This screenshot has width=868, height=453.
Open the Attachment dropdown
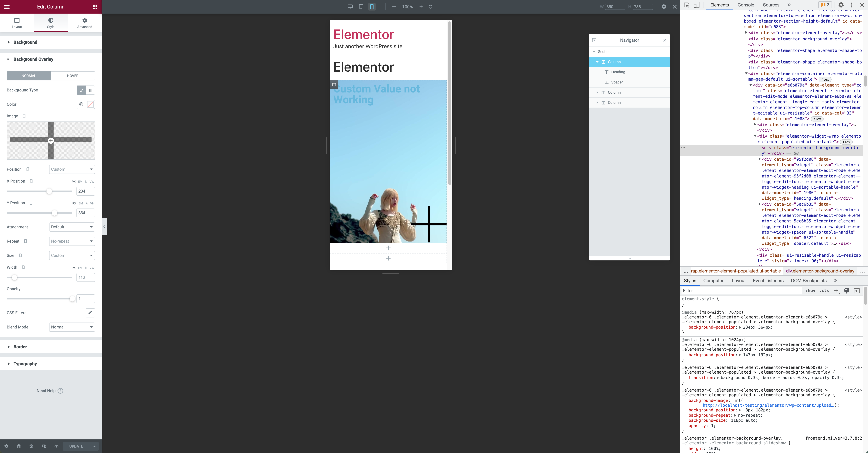pos(72,227)
